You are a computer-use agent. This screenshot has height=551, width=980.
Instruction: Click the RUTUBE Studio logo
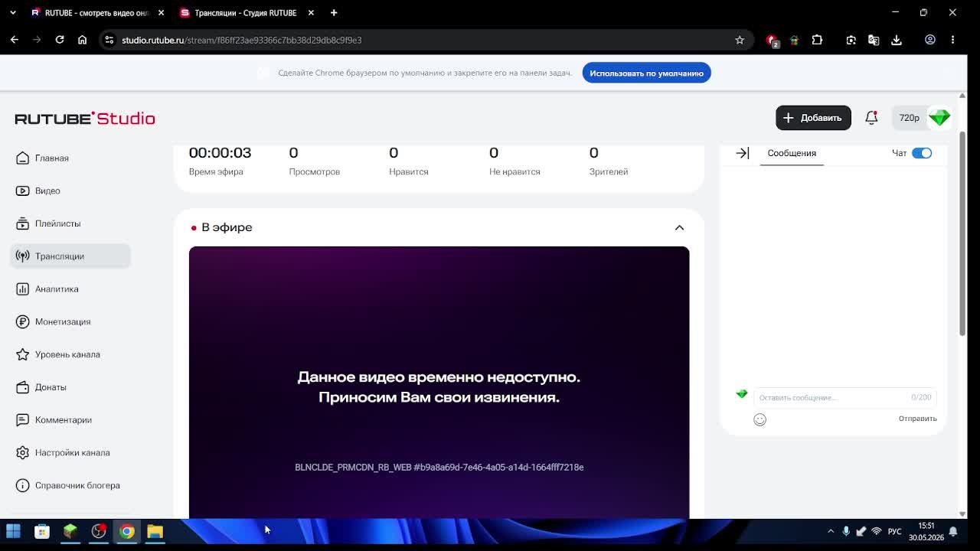point(85,118)
